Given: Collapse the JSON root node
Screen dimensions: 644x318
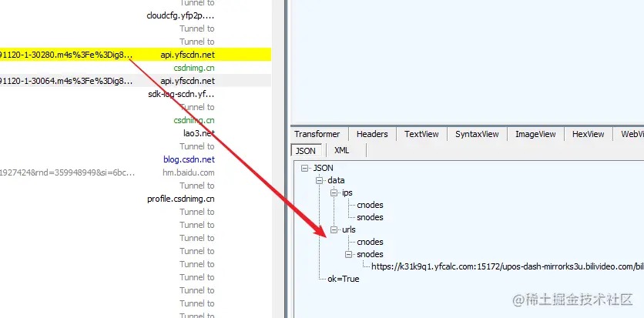Looking at the screenshot, I should click(304, 168).
